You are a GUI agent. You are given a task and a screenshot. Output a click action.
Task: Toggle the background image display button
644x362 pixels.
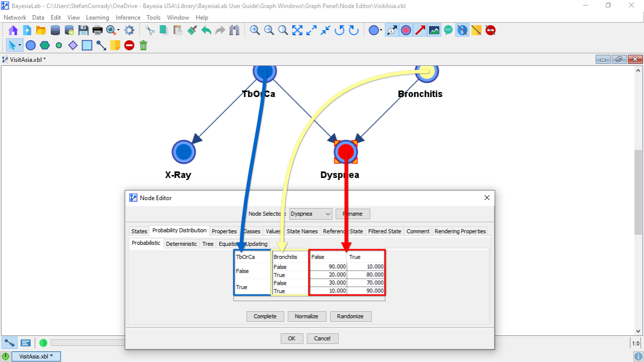point(434,30)
